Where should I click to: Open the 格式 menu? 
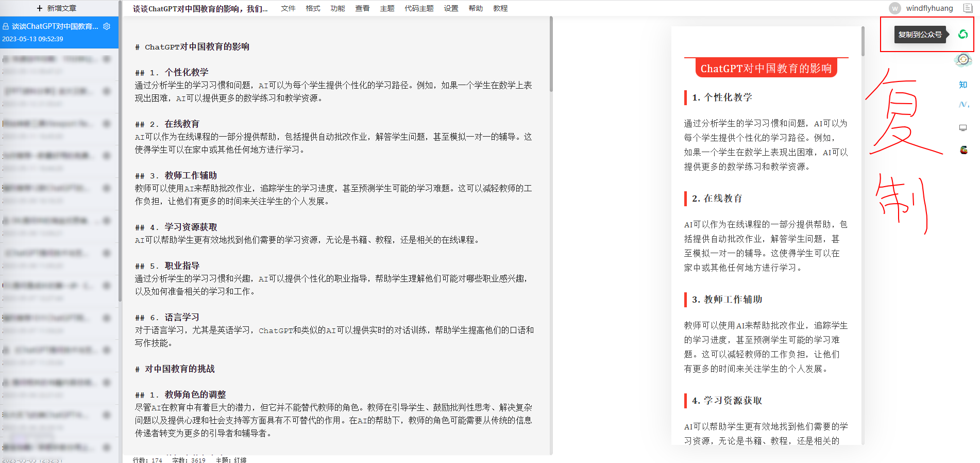[313, 8]
